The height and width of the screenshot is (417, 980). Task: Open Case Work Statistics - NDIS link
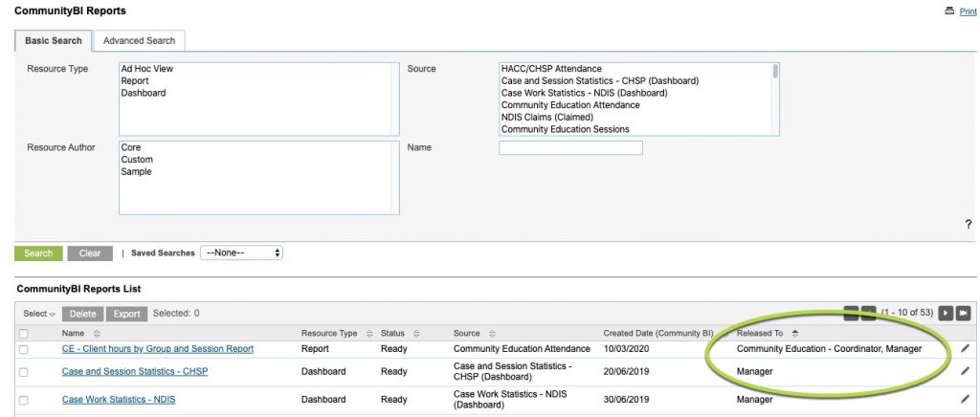(119, 400)
